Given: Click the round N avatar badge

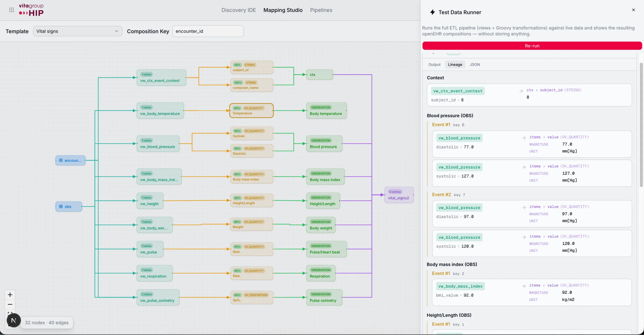Looking at the screenshot, I should tap(13, 320).
